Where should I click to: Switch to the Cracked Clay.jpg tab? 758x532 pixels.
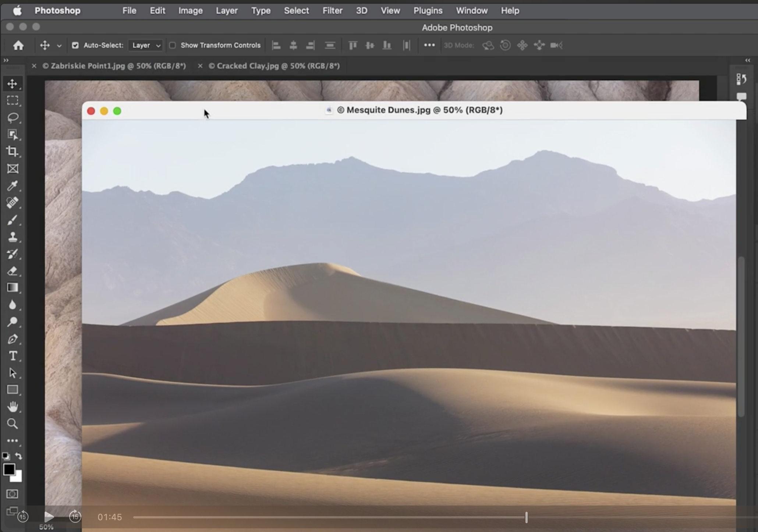(274, 66)
